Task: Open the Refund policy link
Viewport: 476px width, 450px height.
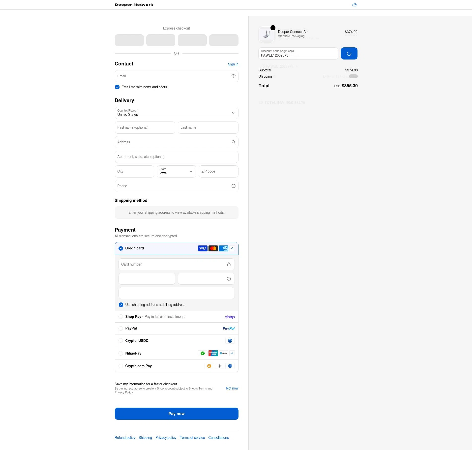Action: (x=125, y=438)
